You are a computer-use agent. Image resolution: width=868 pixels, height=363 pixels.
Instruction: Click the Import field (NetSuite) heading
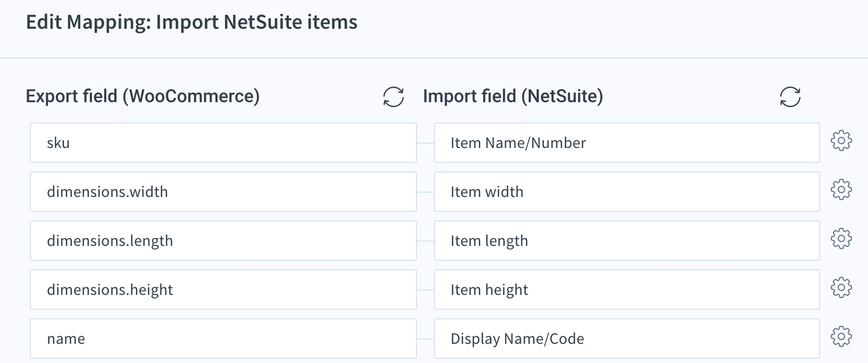tap(513, 96)
